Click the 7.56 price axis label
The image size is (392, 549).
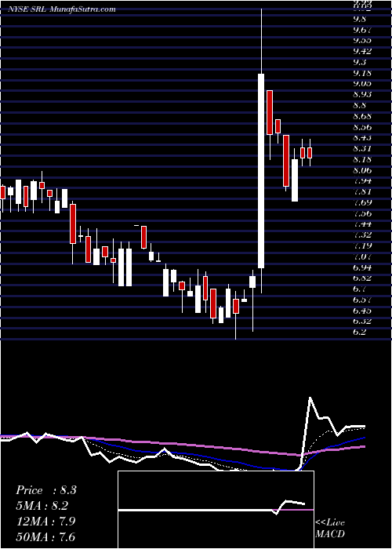point(362,213)
